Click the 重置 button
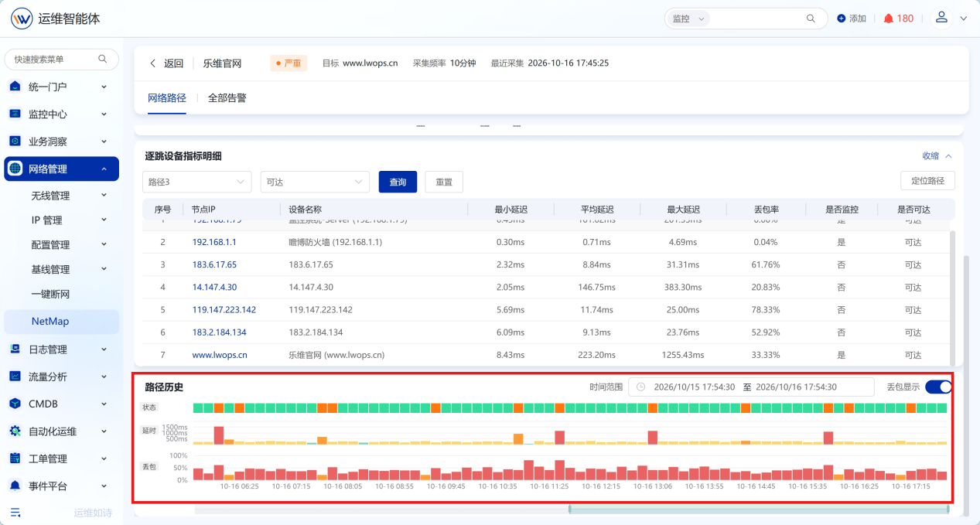This screenshot has height=525, width=980. point(444,182)
